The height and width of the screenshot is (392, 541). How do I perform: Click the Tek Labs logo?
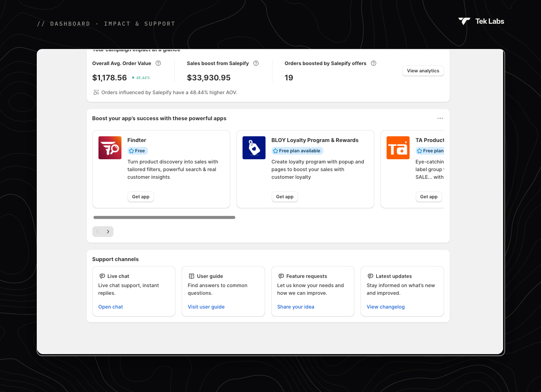[x=481, y=21]
